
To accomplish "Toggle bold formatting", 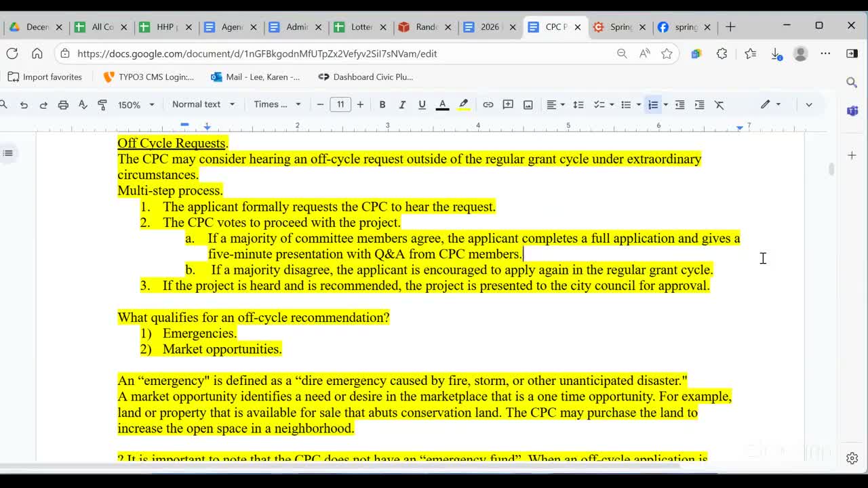I will [382, 104].
